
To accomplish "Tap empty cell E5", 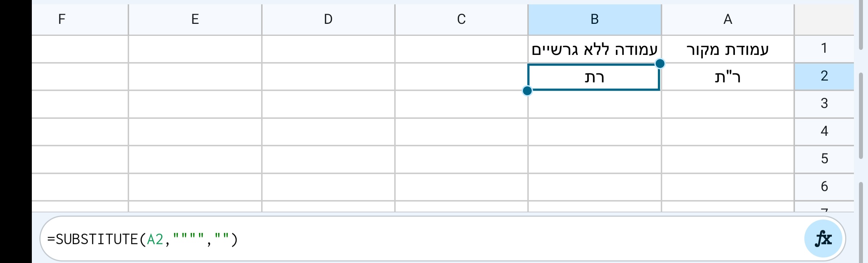I will click(195, 158).
